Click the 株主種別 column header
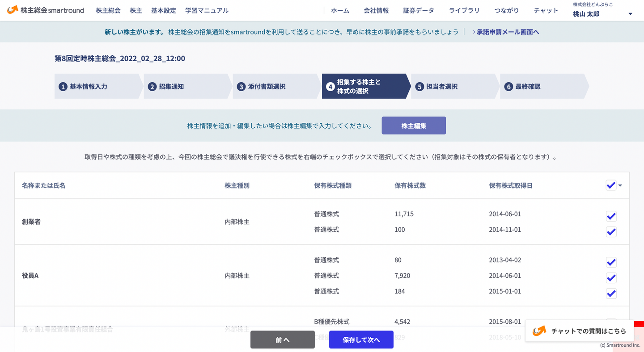The width and height of the screenshot is (644, 352). [237, 185]
